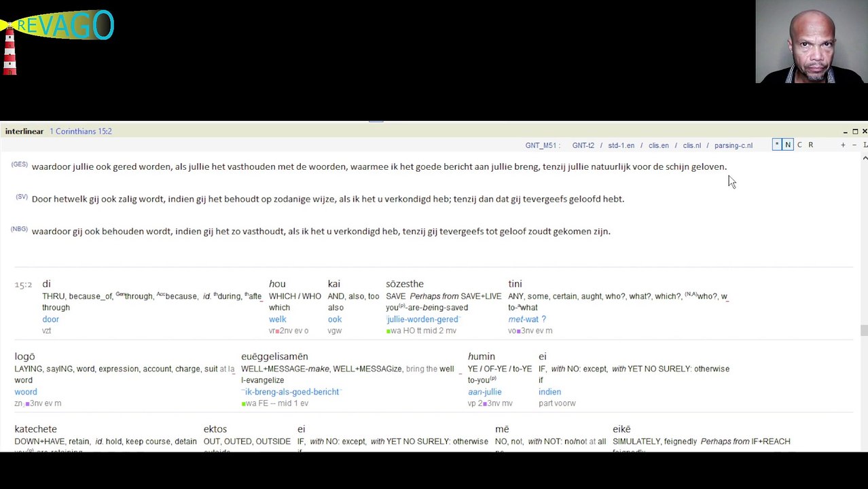Click the Dutch gloss 'ik-breng-als-goed-bericht'

tap(291, 392)
